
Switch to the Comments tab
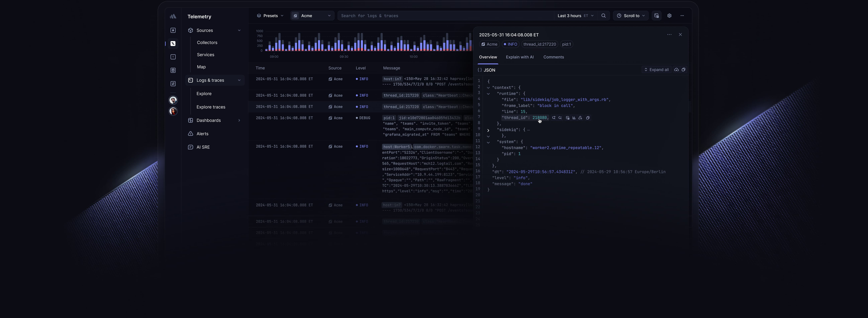pos(553,57)
